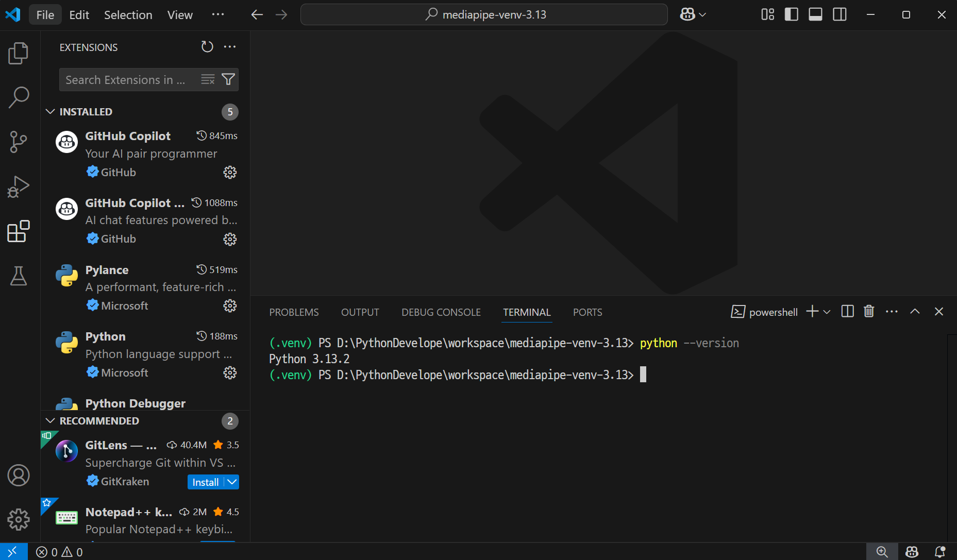This screenshot has width=957, height=560.
Task: Open GitHub Copilot manage gear
Action: pyautogui.click(x=230, y=172)
